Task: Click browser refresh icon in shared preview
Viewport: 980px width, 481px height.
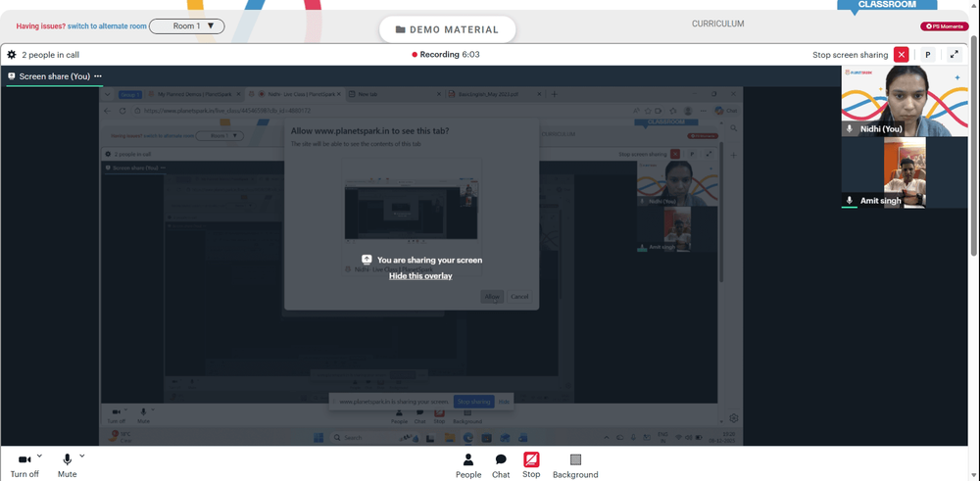Action: tap(122, 111)
